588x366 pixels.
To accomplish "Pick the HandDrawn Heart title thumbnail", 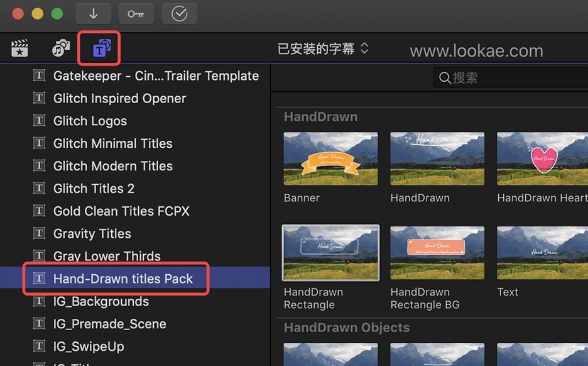I will [542, 158].
